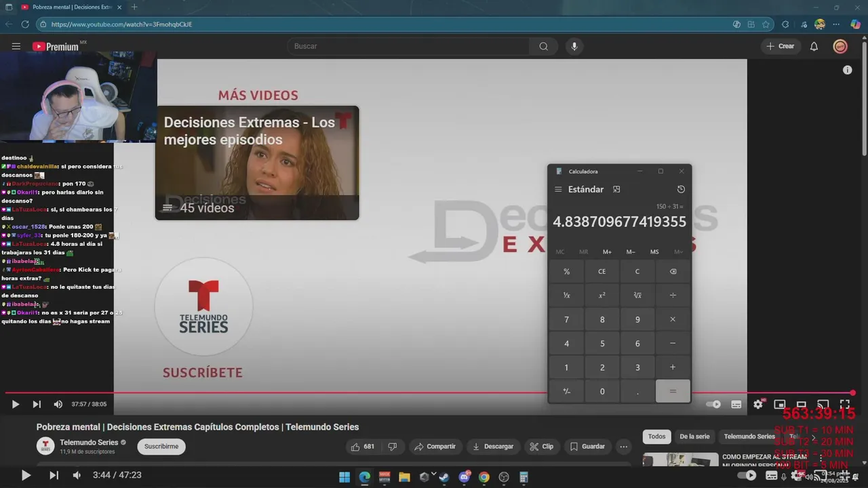868x488 pixels.
Task: Open the YouTube notifications bell
Action: coord(814,46)
